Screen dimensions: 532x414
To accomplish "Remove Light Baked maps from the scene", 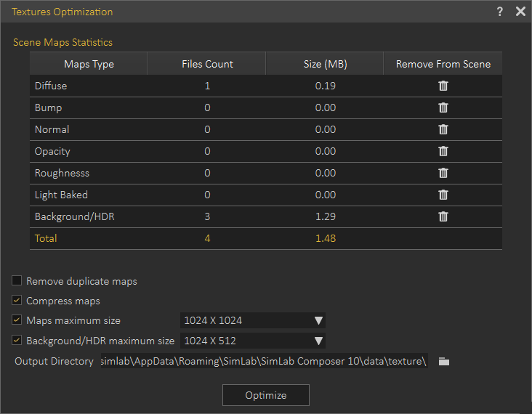I will coord(443,195).
